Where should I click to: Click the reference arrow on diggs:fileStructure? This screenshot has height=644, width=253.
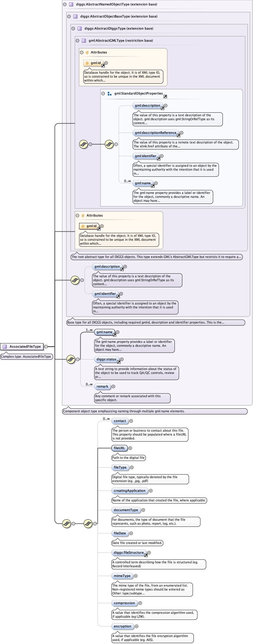pos(146,555)
